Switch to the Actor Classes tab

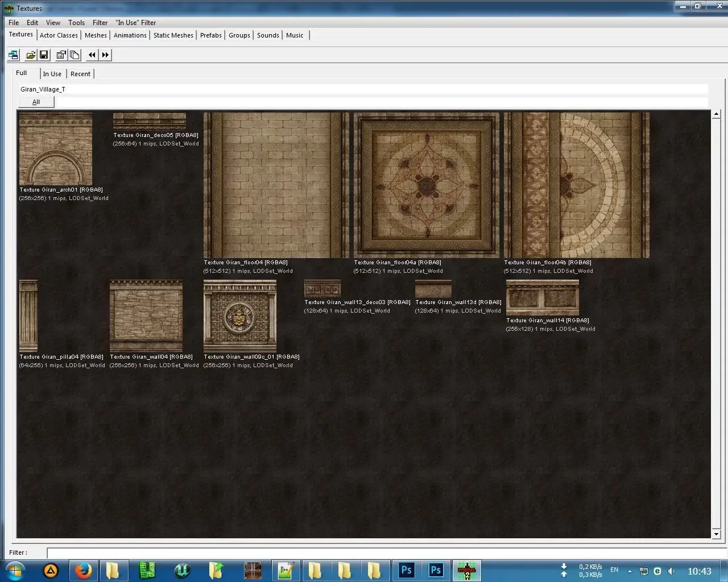click(59, 35)
